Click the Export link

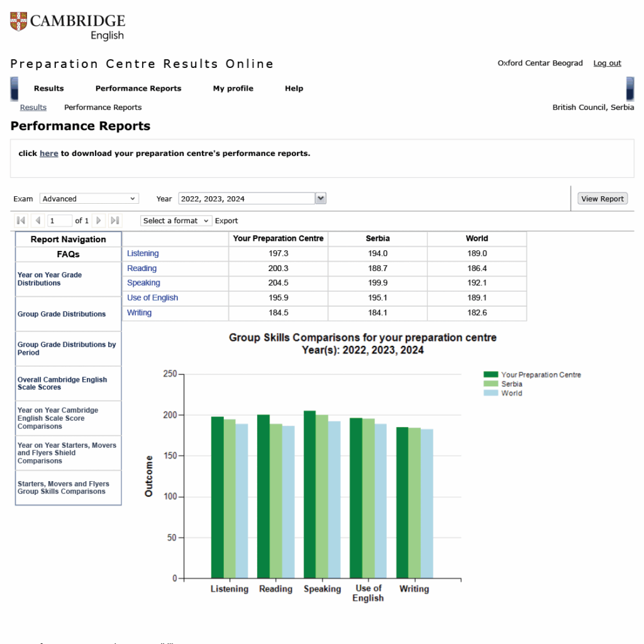point(226,221)
